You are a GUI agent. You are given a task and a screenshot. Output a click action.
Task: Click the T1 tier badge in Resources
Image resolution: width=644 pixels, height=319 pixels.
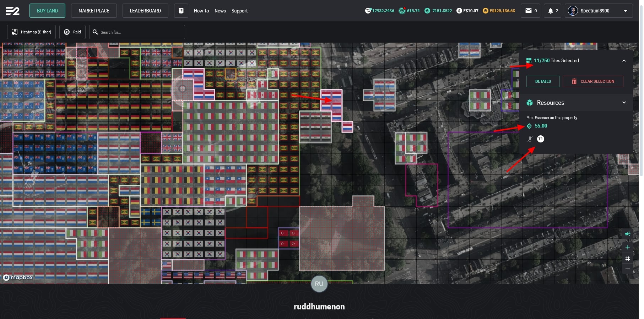(x=540, y=139)
